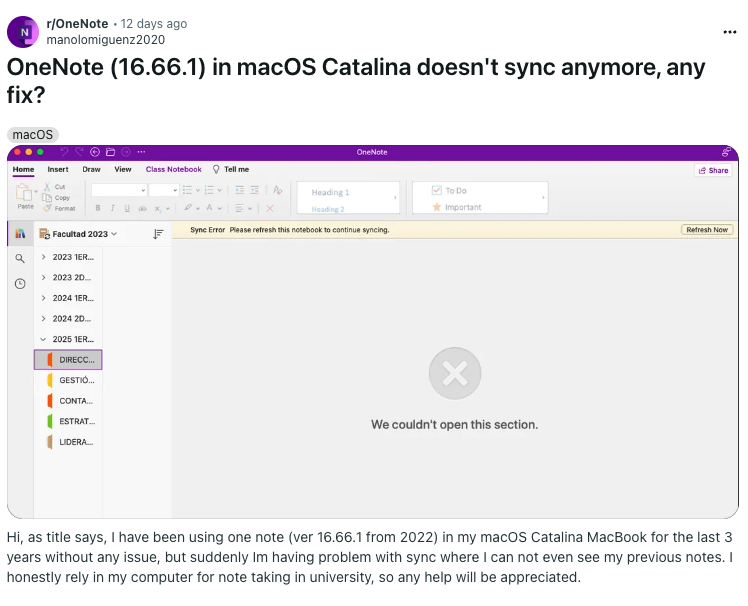Expand the 2024 2D... section group
Screen dimensions: 748x606
click(43, 318)
